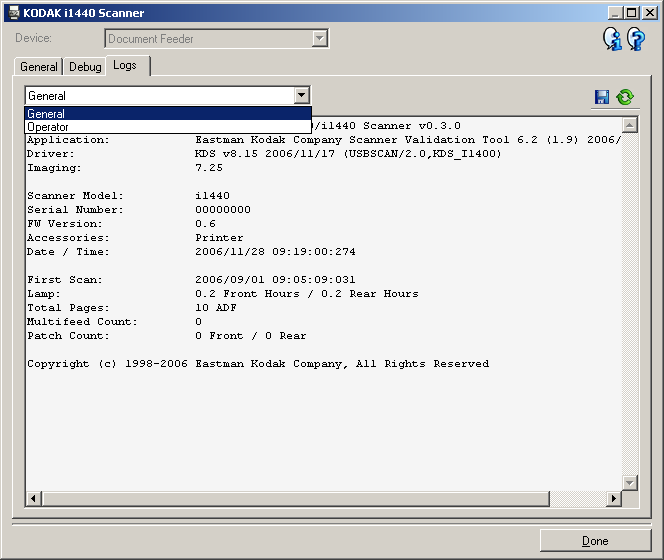
Task: Switch to the General tab
Action: coord(39,67)
